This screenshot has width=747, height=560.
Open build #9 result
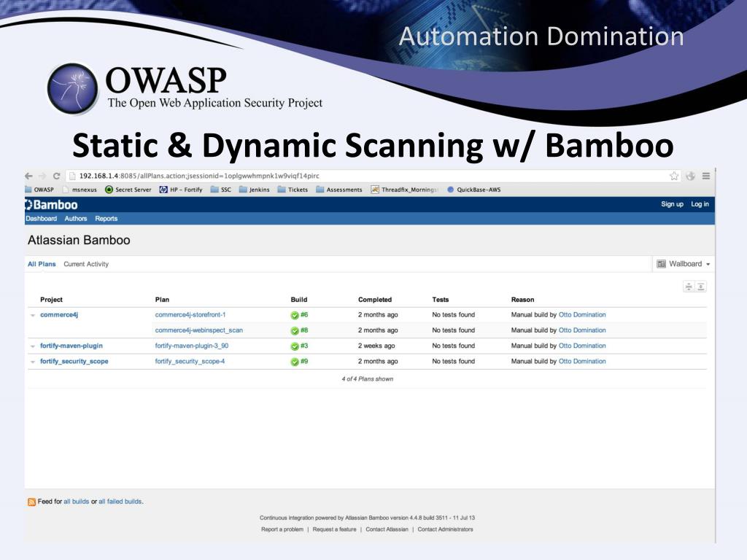304,362
